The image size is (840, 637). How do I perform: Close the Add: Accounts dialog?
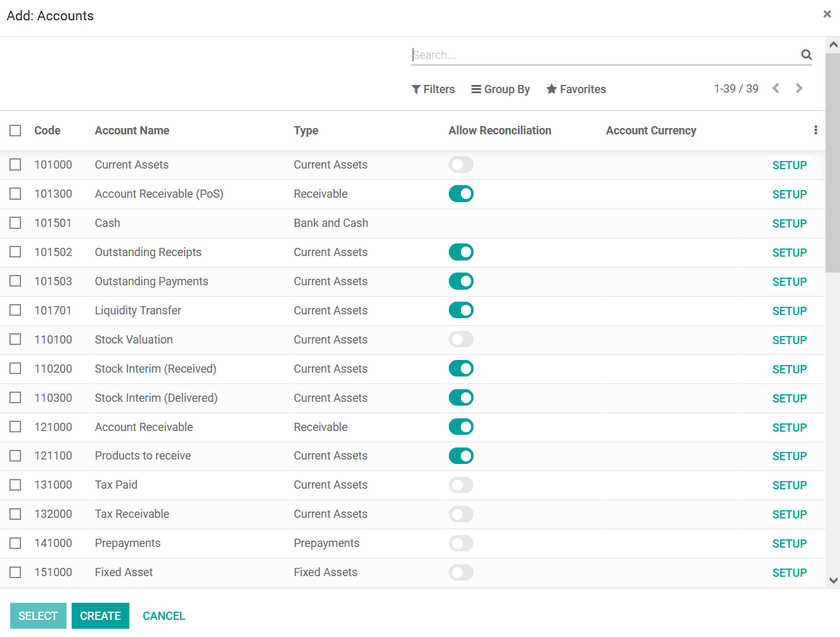(827, 14)
